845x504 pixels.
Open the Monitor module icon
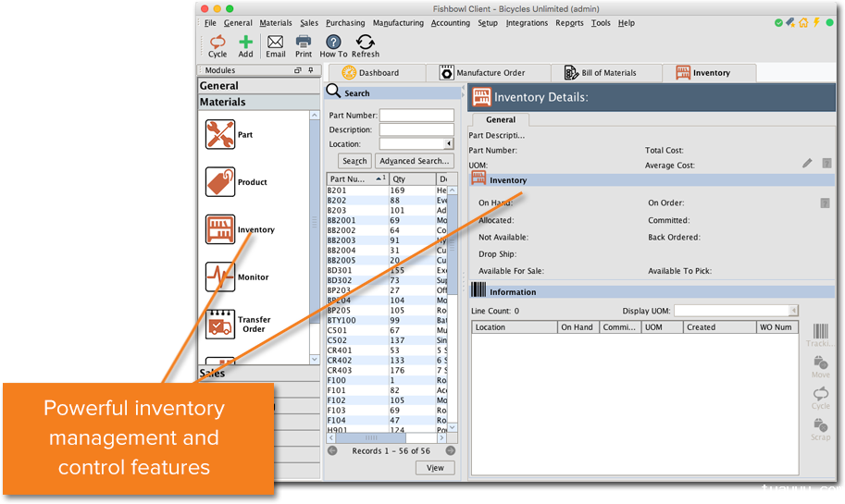[220, 277]
